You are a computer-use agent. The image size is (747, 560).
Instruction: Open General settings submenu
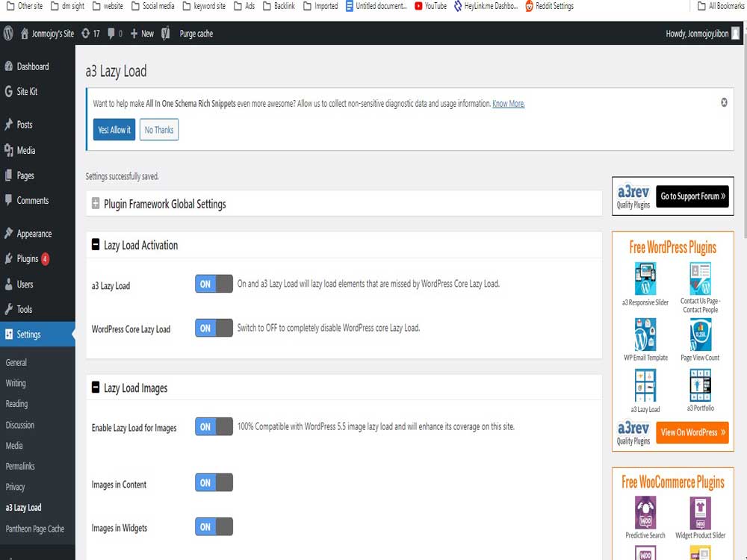click(x=16, y=362)
